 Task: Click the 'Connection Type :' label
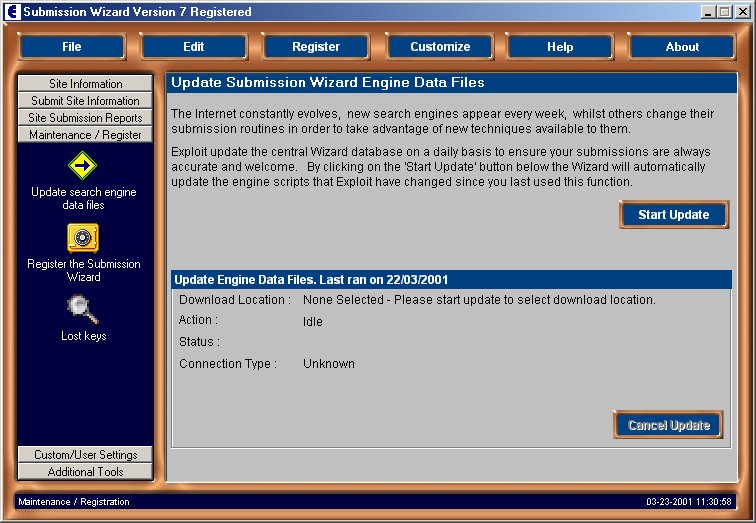pos(228,363)
